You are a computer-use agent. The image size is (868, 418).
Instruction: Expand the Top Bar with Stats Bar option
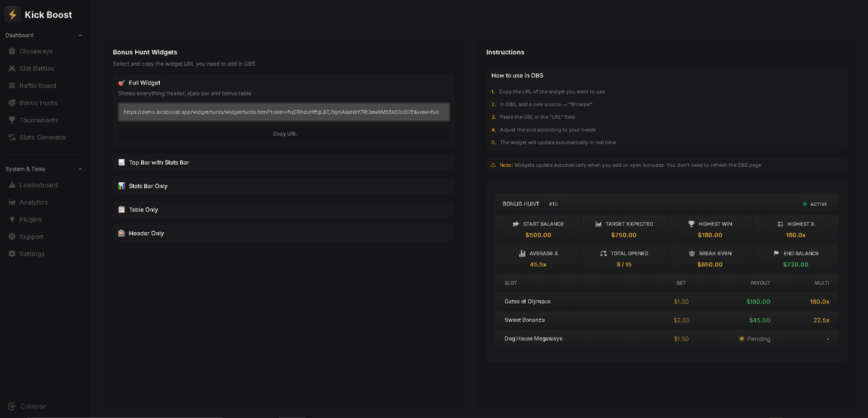284,162
